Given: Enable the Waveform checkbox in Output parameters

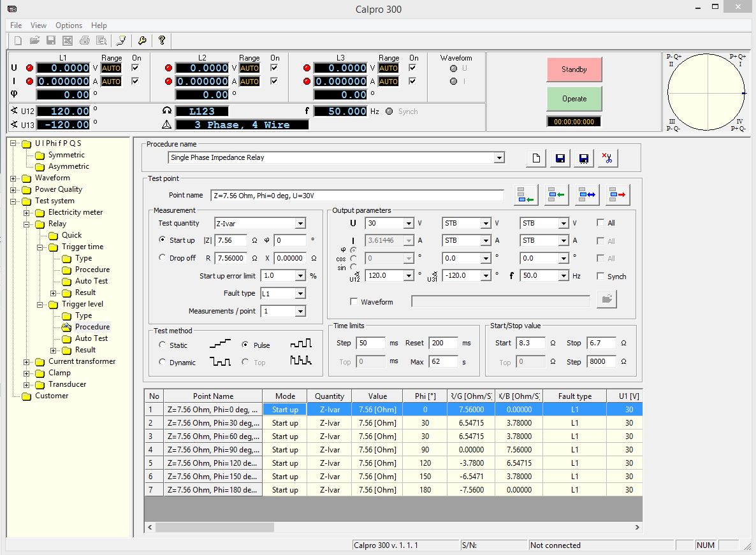Looking at the screenshot, I should (354, 301).
